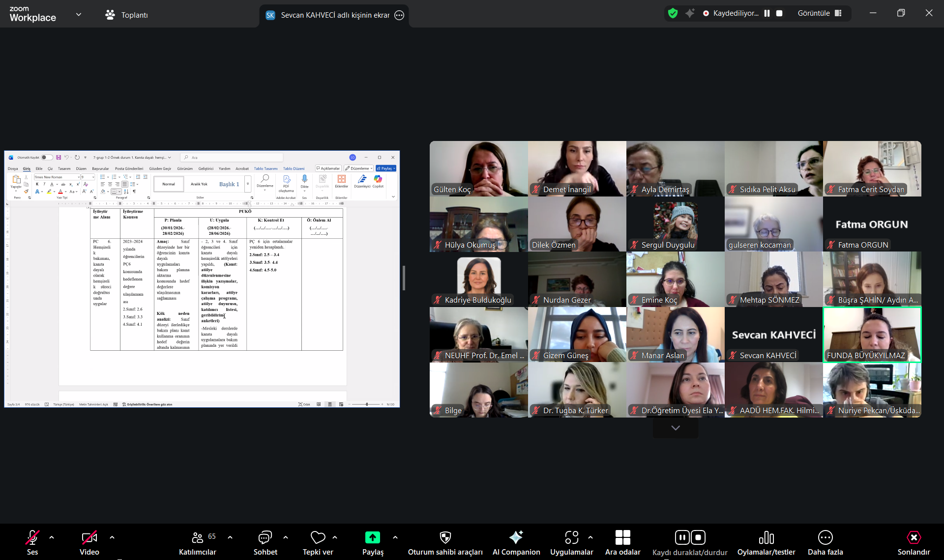
Task: Click the green encryption shield icon
Action: (673, 13)
